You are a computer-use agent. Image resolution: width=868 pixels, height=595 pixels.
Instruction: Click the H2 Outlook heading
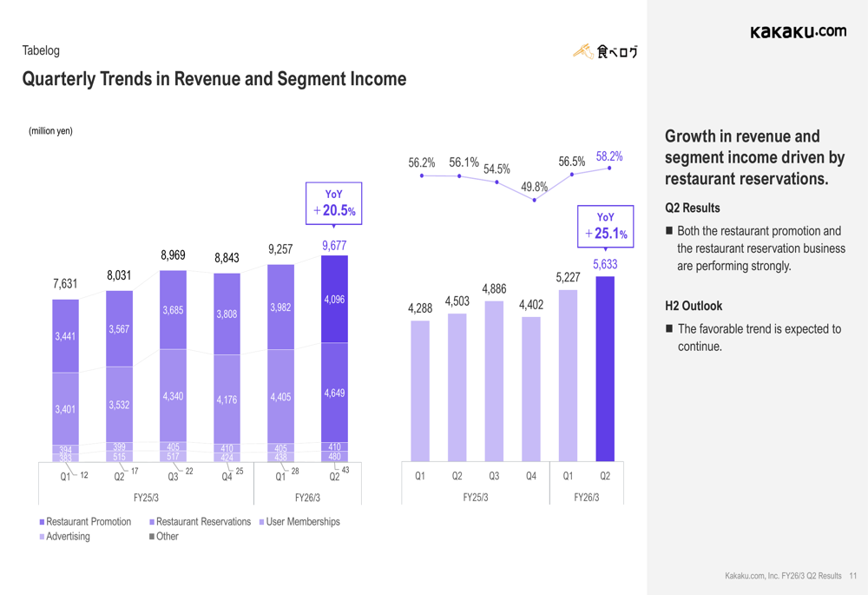[x=693, y=306]
